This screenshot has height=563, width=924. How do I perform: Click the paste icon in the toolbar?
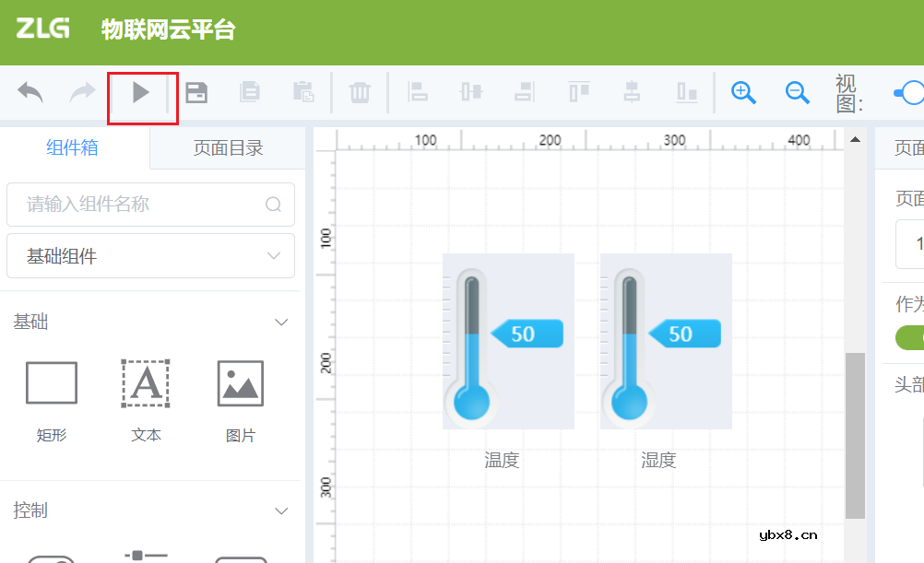[x=304, y=92]
